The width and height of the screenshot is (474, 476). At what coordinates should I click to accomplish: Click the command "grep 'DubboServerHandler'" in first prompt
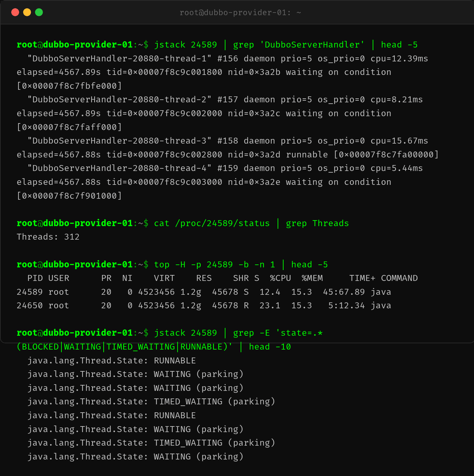tap(299, 45)
